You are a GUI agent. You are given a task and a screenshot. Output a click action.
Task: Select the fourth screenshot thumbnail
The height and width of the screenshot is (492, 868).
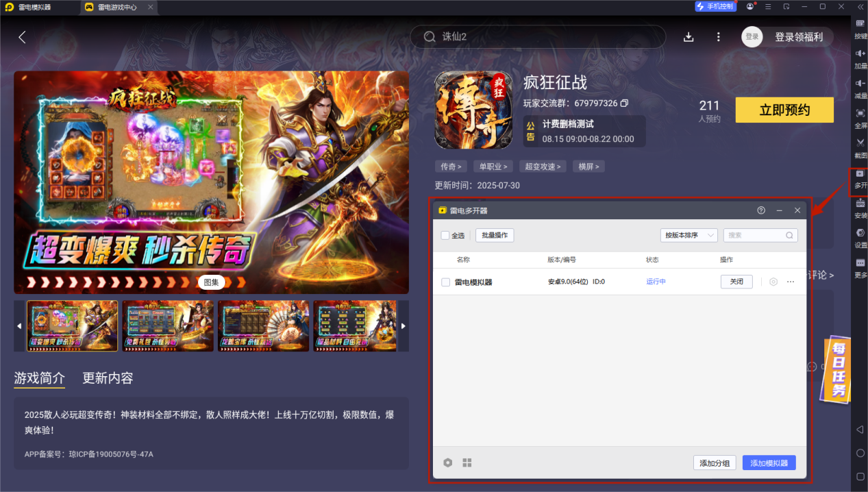point(355,326)
